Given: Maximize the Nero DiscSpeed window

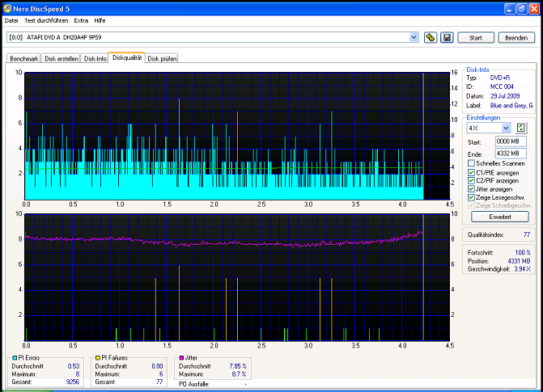Looking at the screenshot, I should 521,9.
